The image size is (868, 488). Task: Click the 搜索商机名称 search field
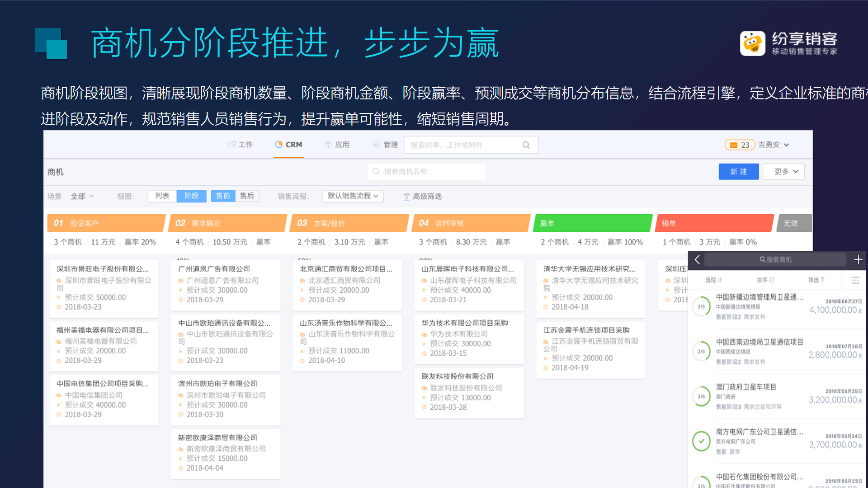427,172
